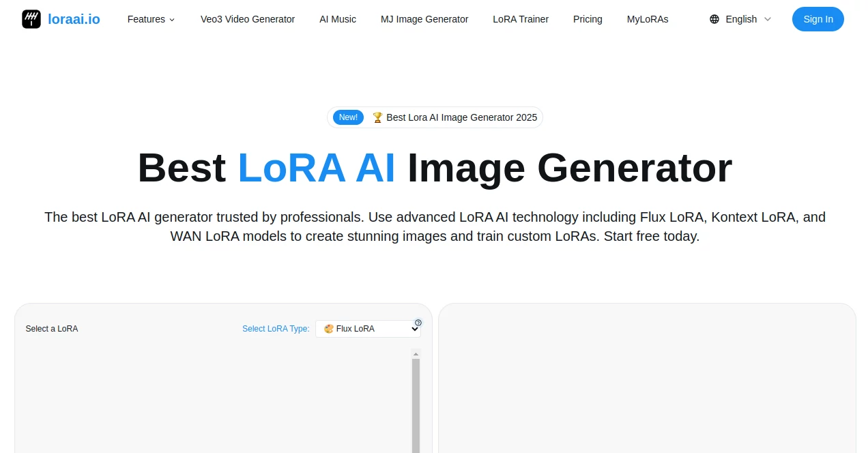Open Veo3 Video Generator page
Viewport: 868px width, 453px height.
248,19
